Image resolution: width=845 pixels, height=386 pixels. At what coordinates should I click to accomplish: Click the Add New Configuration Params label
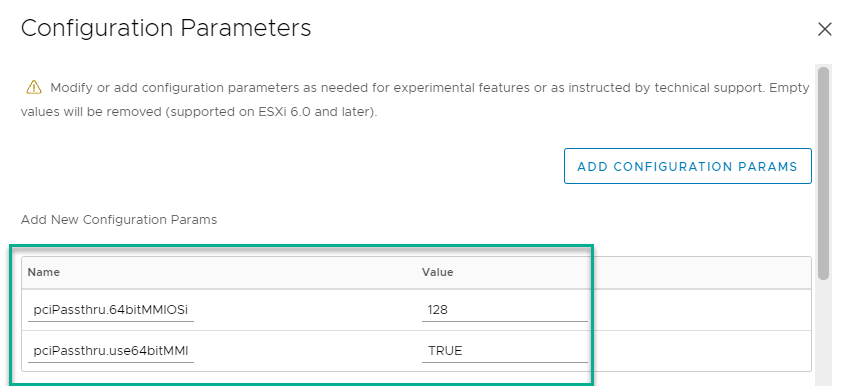coord(119,220)
